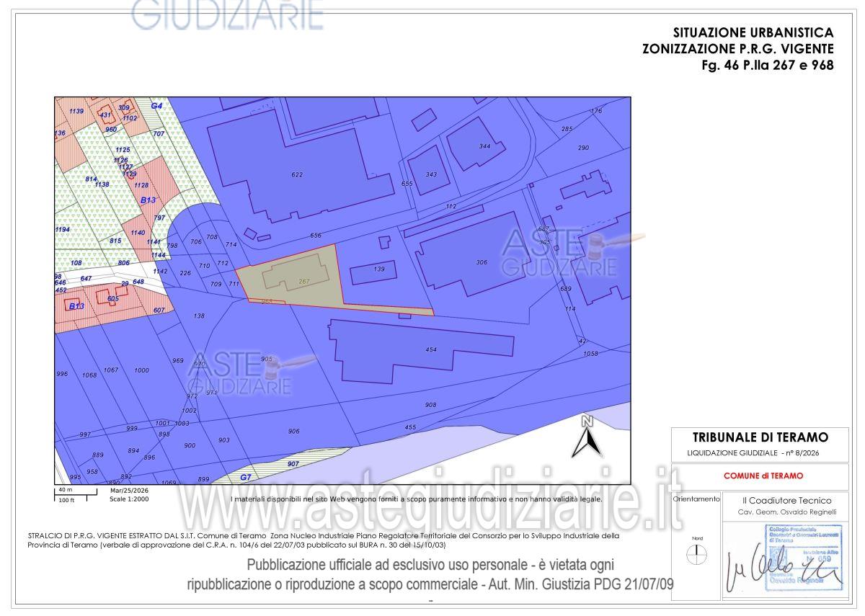Click parcel label 1139

pyautogui.click(x=76, y=111)
